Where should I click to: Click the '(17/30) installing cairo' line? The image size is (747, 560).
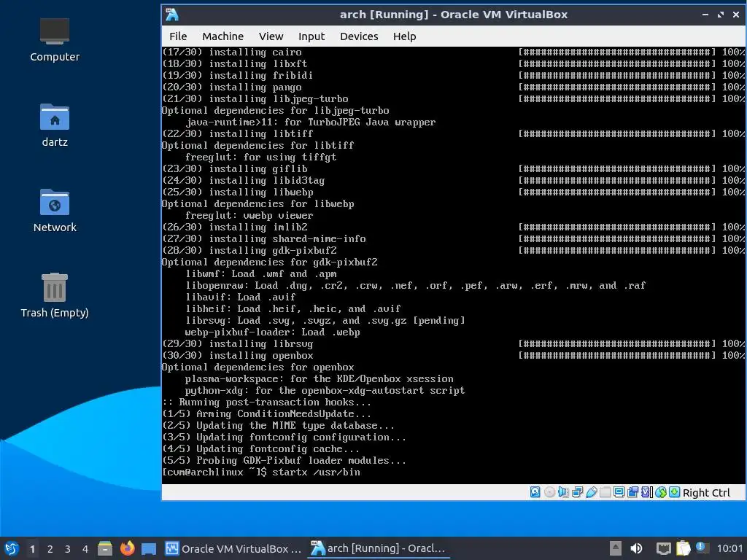(232, 52)
